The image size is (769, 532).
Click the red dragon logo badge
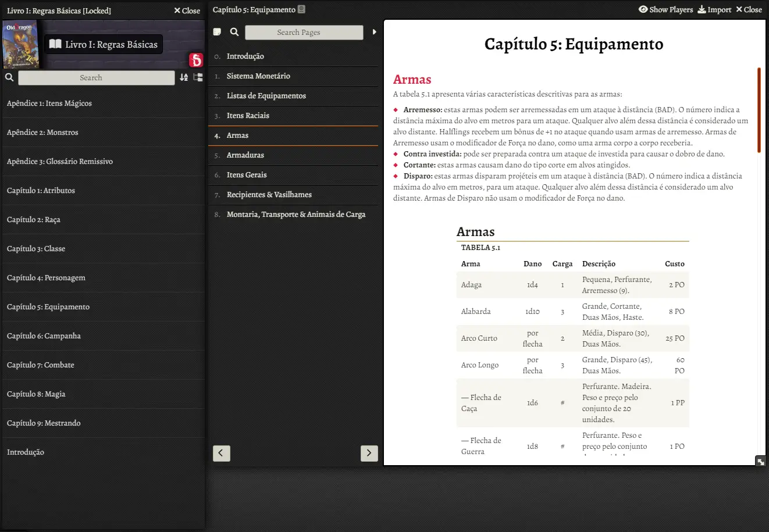pos(196,60)
